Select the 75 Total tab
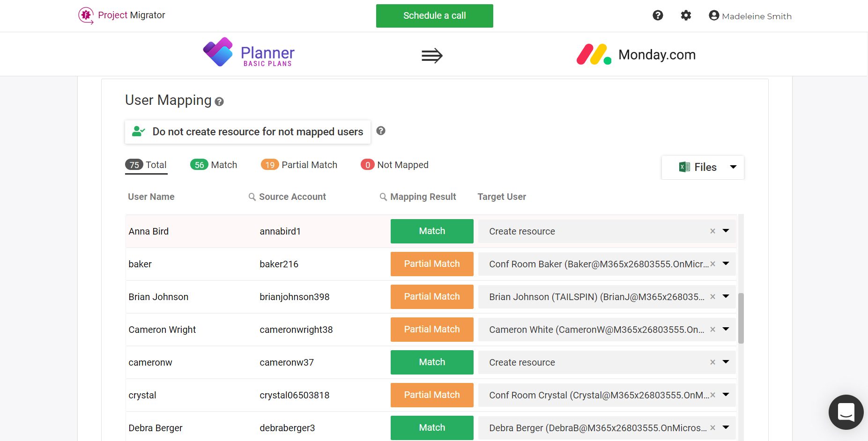The height and width of the screenshot is (441, 868). point(146,165)
